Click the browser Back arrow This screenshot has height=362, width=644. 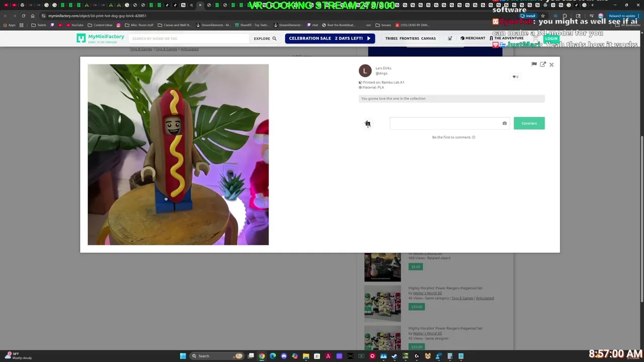(x=6, y=16)
